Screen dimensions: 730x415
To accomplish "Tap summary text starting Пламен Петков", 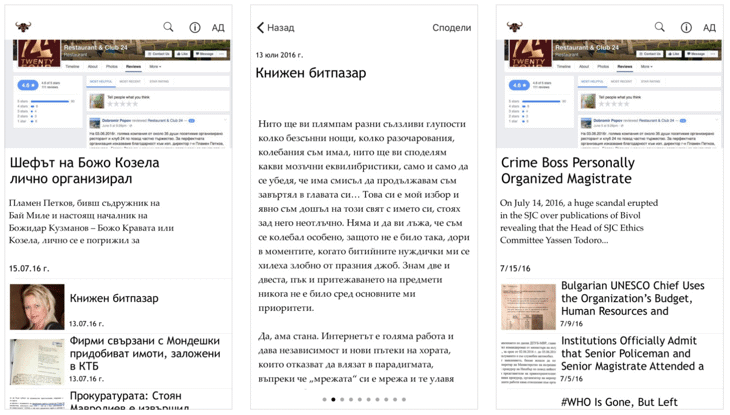I will 91,221.
